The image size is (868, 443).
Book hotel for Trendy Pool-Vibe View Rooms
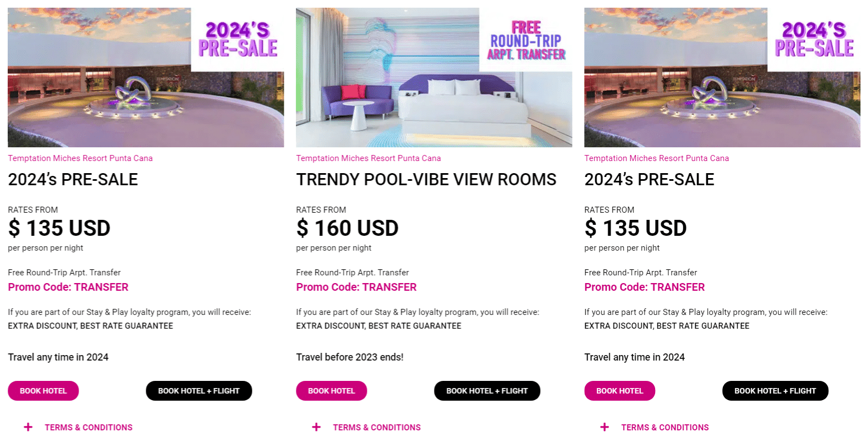tap(332, 391)
